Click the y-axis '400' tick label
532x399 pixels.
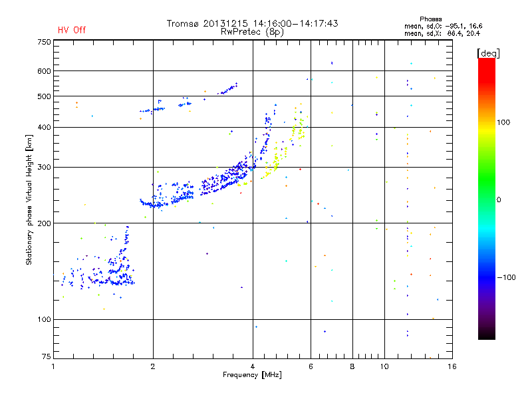tap(44, 127)
